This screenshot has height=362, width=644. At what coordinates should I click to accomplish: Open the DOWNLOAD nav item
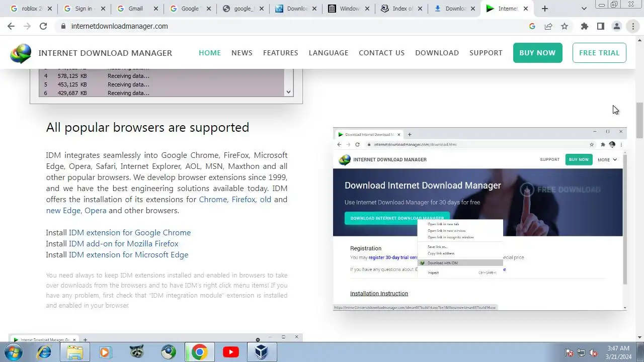437,53
